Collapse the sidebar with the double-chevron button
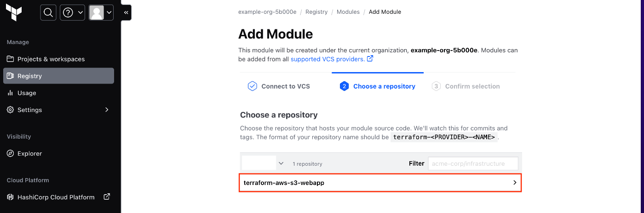 click(126, 13)
